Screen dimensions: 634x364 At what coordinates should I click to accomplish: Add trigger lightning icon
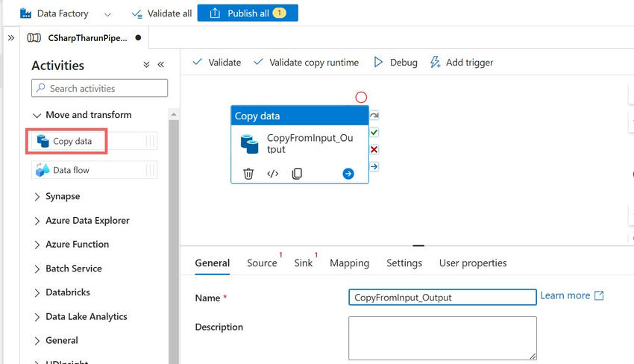pyautogui.click(x=435, y=63)
